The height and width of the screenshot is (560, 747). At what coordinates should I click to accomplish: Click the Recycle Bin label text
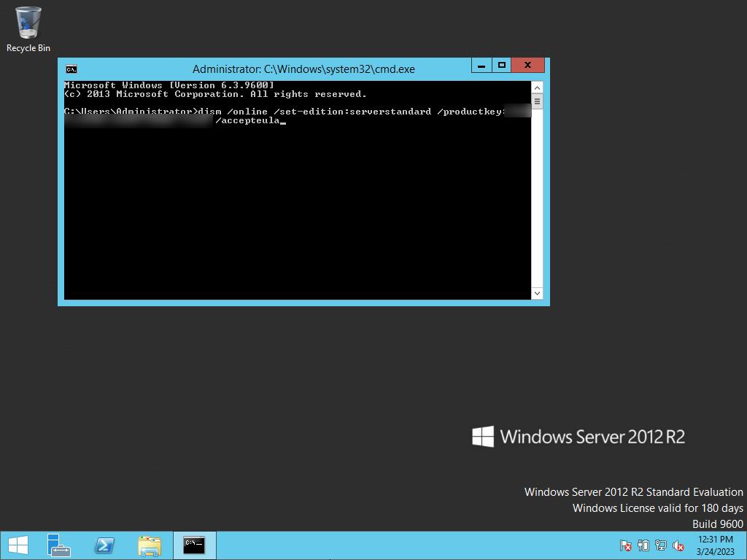click(x=28, y=48)
